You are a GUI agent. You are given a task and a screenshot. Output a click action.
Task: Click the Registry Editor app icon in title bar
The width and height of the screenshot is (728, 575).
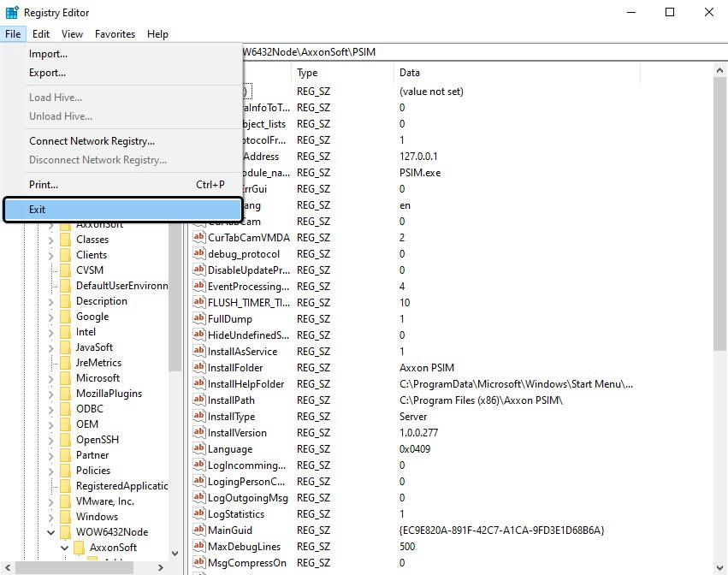tap(12, 13)
